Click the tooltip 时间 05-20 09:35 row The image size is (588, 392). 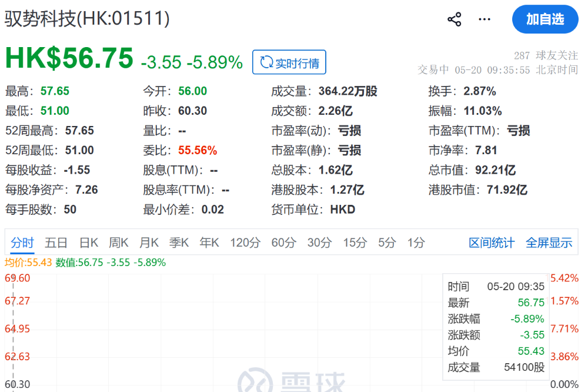pos(496,287)
